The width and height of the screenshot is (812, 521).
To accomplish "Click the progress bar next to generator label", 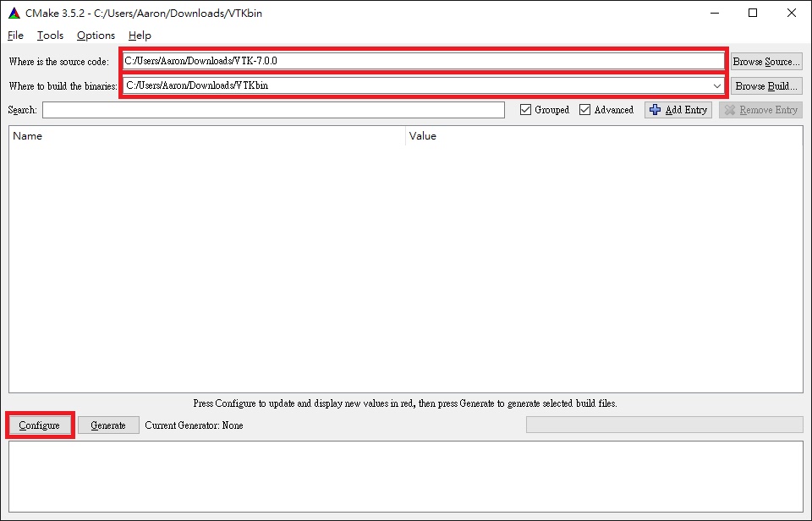I will (x=665, y=425).
